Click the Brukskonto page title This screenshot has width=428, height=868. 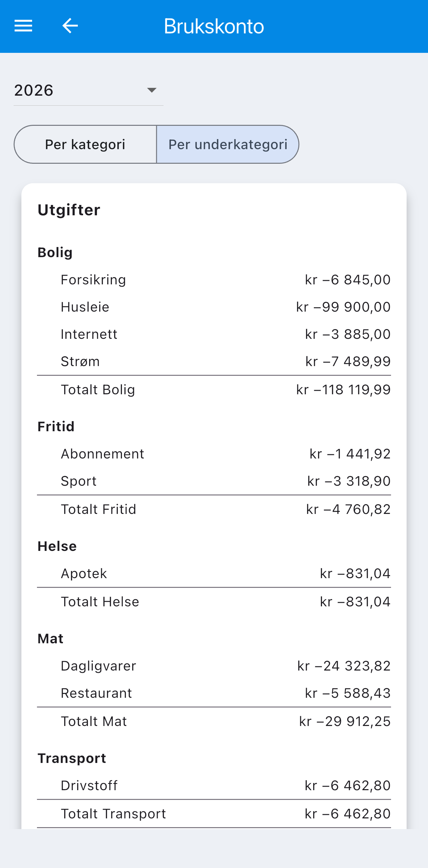pos(214,26)
